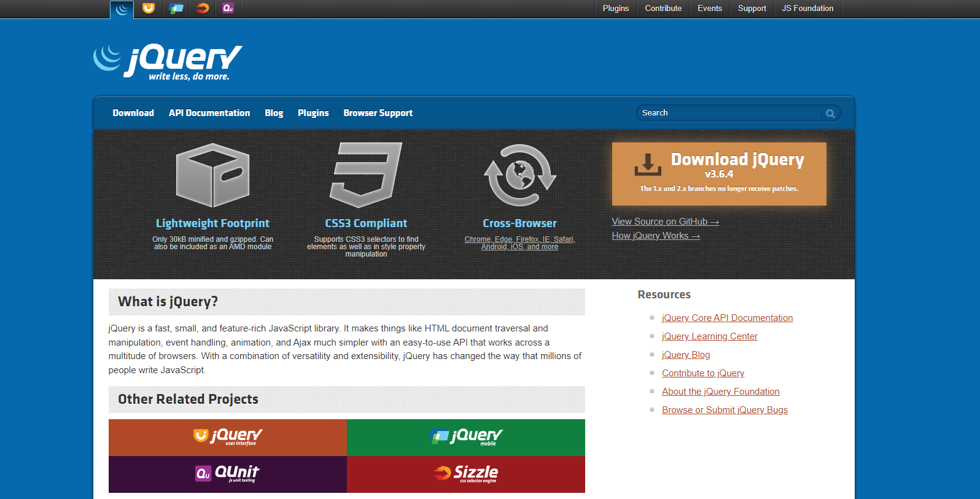Open the jQuery mobile project tile
The width and height of the screenshot is (980, 499).
point(466,438)
